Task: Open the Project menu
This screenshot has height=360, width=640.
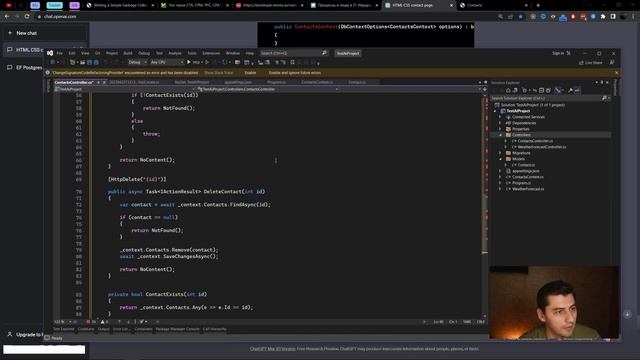Action: [112, 53]
